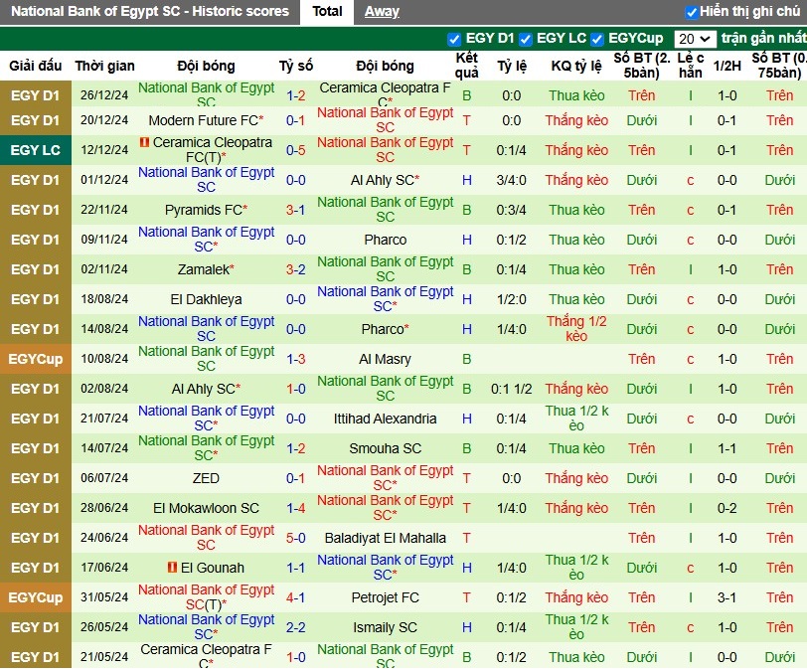
Task: Click score 0-5 on 12/12/24 match
Action: [x=295, y=150]
